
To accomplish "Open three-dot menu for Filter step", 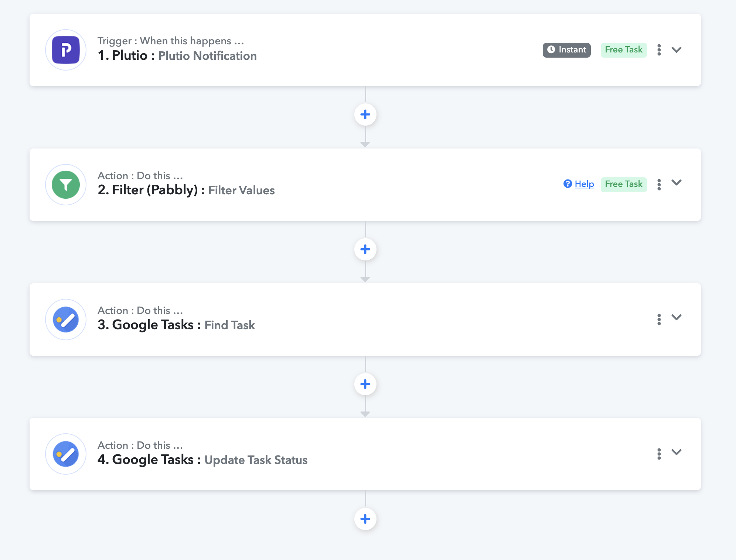I will tap(659, 184).
